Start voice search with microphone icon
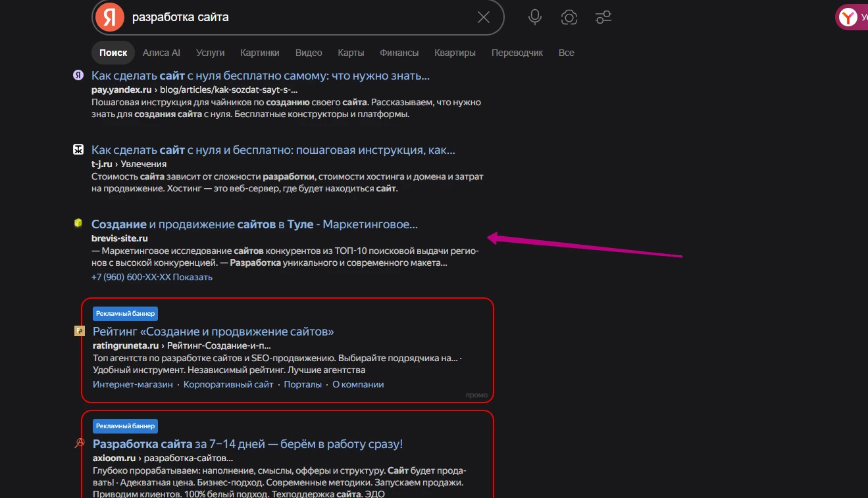Image resolution: width=868 pixels, height=498 pixels. pos(535,17)
